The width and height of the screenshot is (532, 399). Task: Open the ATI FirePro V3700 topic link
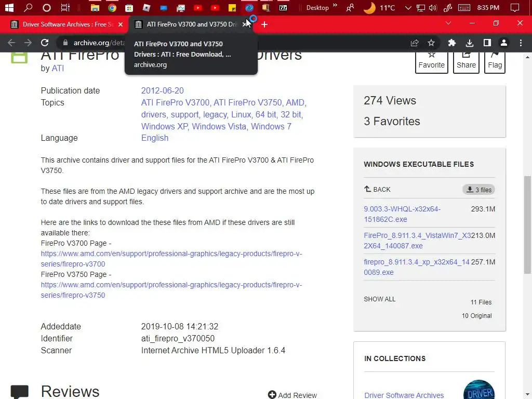click(x=176, y=102)
